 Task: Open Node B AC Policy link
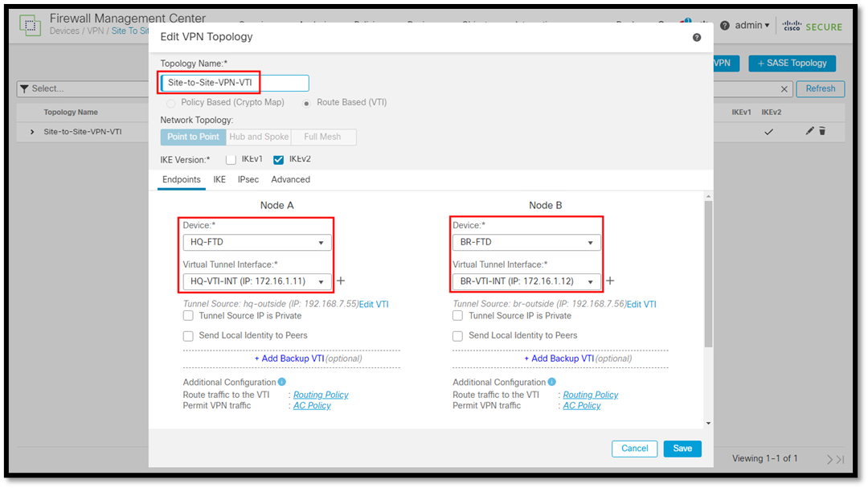pyautogui.click(x=582, y=405)
